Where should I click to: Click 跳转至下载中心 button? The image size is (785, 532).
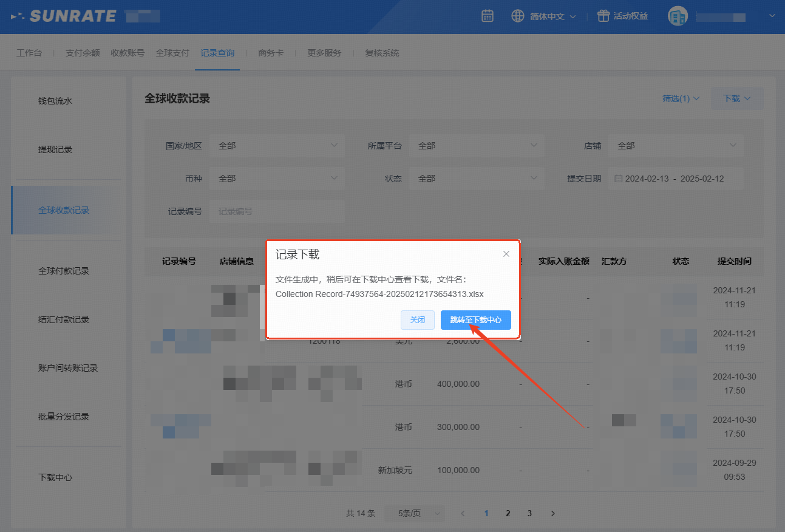click(x=475, y=320)
